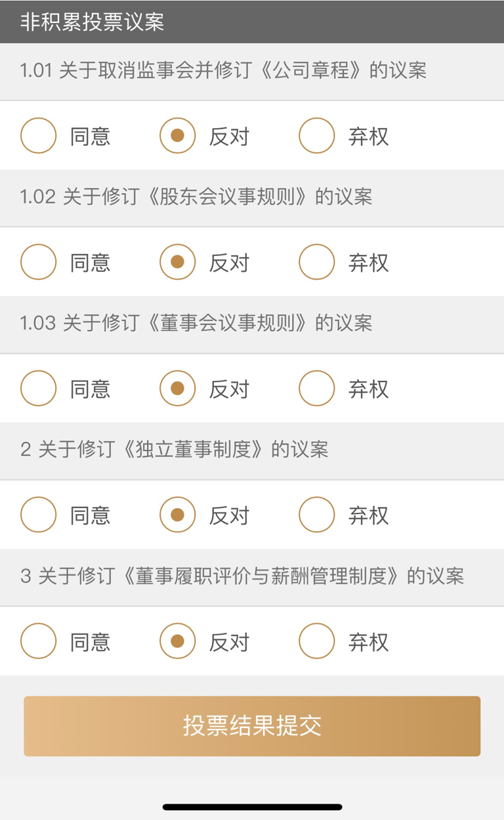The height and width of the screenshot is (820, 504).
Task: Select 反对 for proposal 1.02 股东会议事规则
Action: pos(177,262)
